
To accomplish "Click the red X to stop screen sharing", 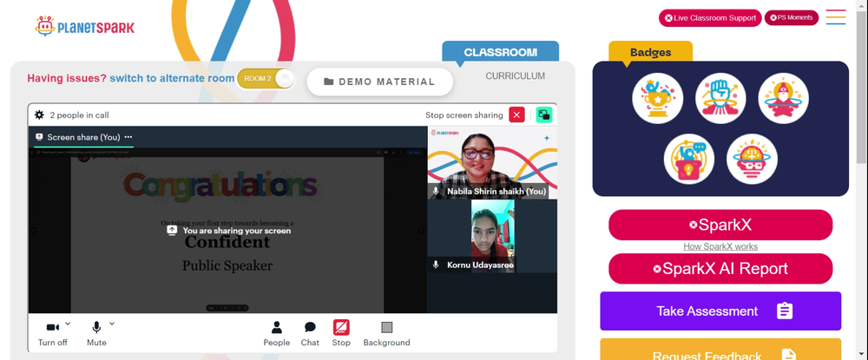I will click(516, 115).
